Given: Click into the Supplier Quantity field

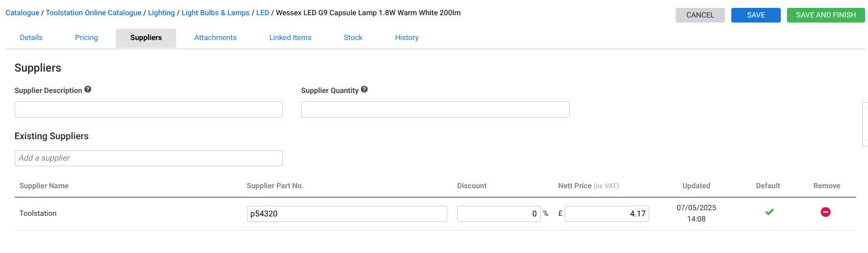Looking at the screenshot, I should [435, 110].
